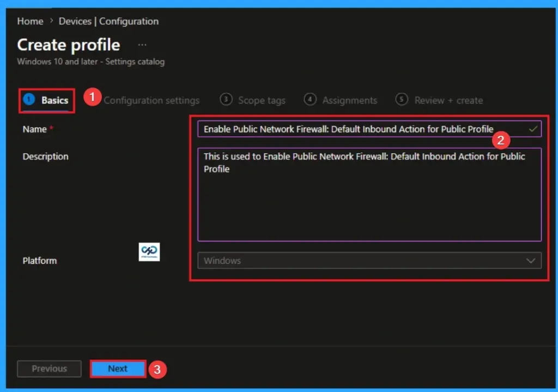558x392 pixels.
Task: Click the Basics step info icon
Action: tap(27, 99)
